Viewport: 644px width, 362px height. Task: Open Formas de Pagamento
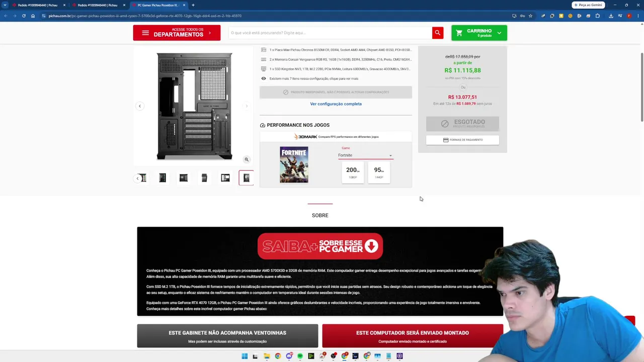pos(462,140)
